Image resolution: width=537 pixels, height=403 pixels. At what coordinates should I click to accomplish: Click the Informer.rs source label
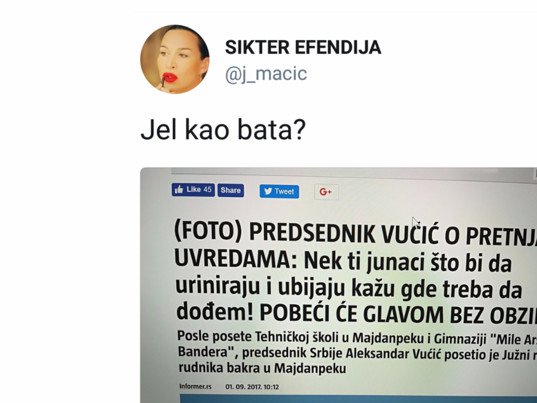(195, 386)
